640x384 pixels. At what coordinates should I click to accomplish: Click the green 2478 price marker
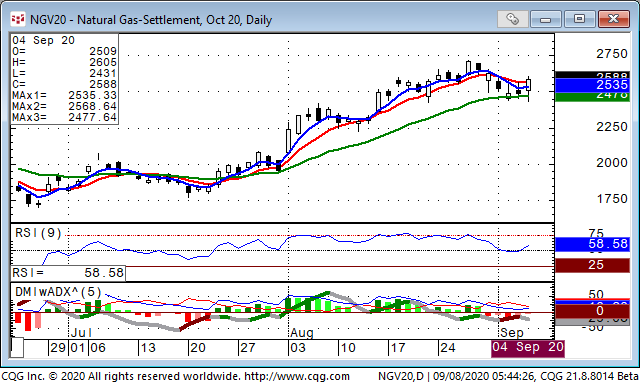[592, 97]
